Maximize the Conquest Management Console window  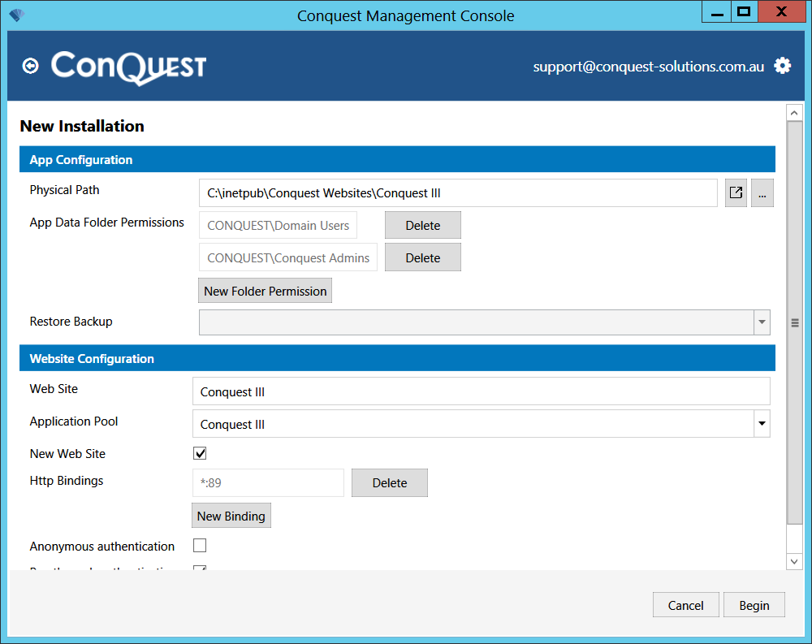tap(744, 12)
